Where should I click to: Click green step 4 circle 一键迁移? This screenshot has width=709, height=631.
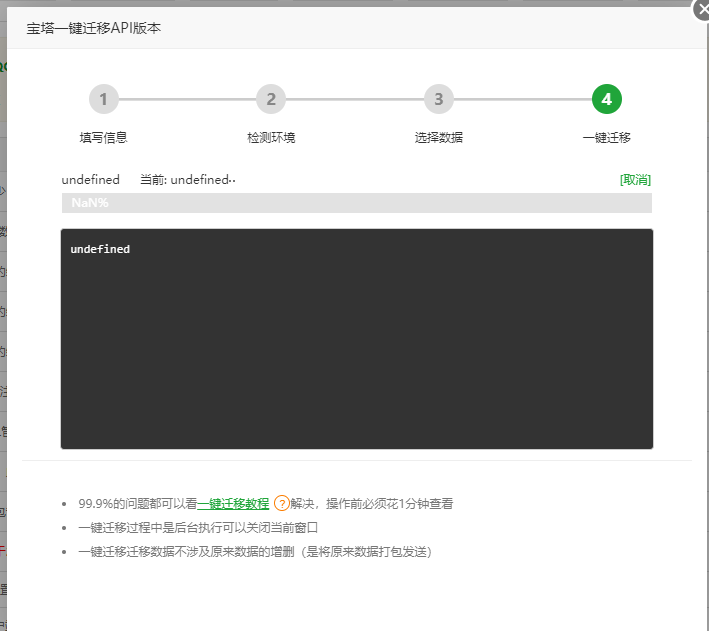coord(606,99)
